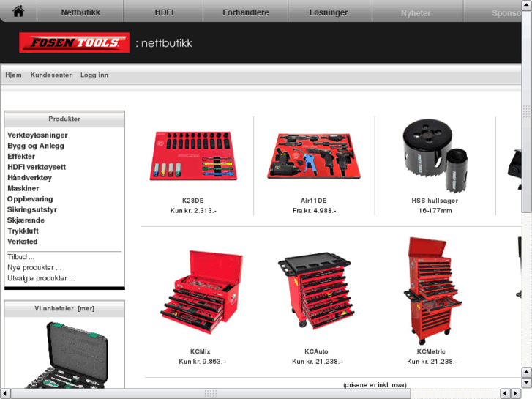Show Utvalgte produkter ... list
This screenshot has width=532, height=399.
click(x=42, y=278)
